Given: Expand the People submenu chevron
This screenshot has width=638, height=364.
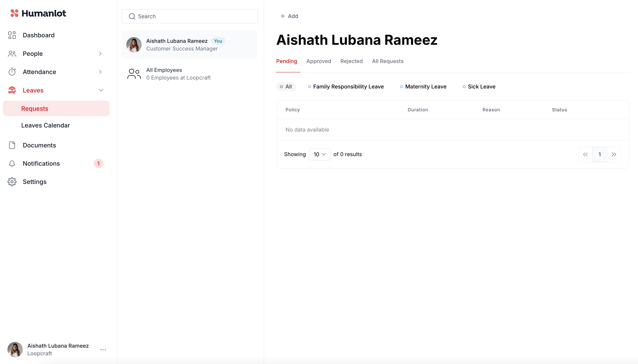Looking at the screenshot, I should click(100, 53).
